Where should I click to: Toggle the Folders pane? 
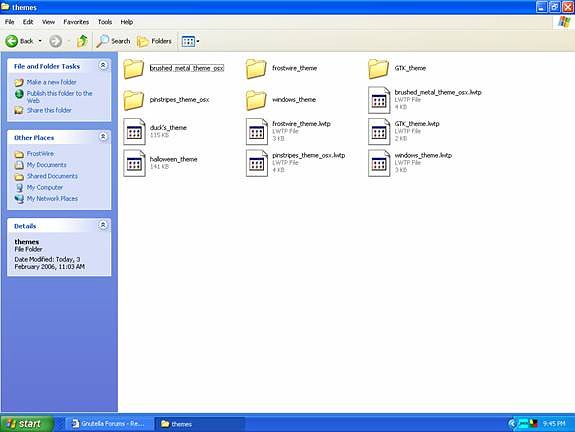pyautogui.click(x=154, y=41)
